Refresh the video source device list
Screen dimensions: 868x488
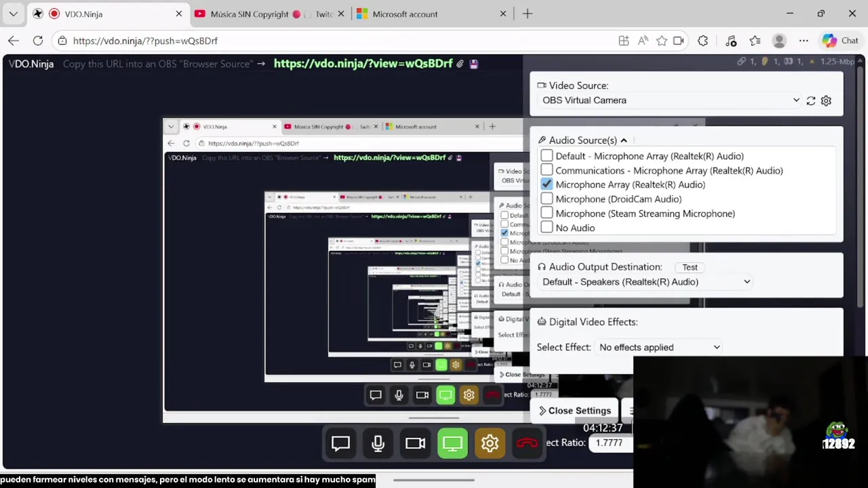tap(811, 100)
